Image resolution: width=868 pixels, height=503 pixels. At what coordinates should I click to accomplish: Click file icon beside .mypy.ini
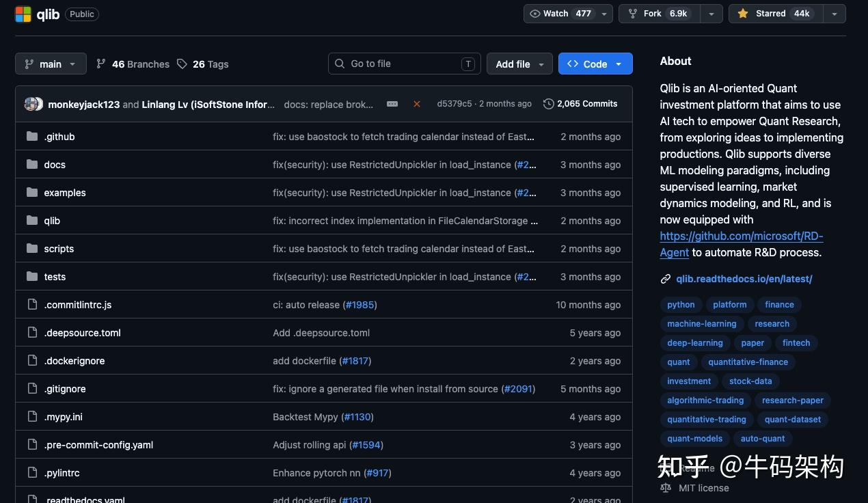32,417
